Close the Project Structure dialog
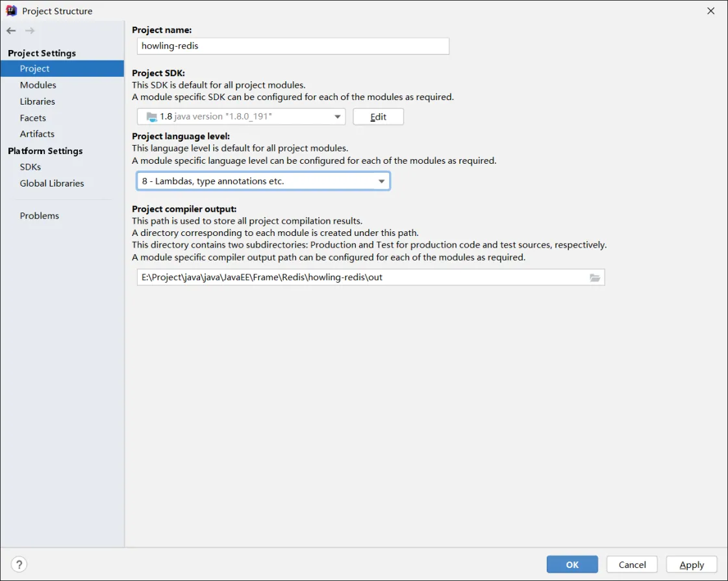This screenshot has height=581, width=728. click(x=710, y=10)
